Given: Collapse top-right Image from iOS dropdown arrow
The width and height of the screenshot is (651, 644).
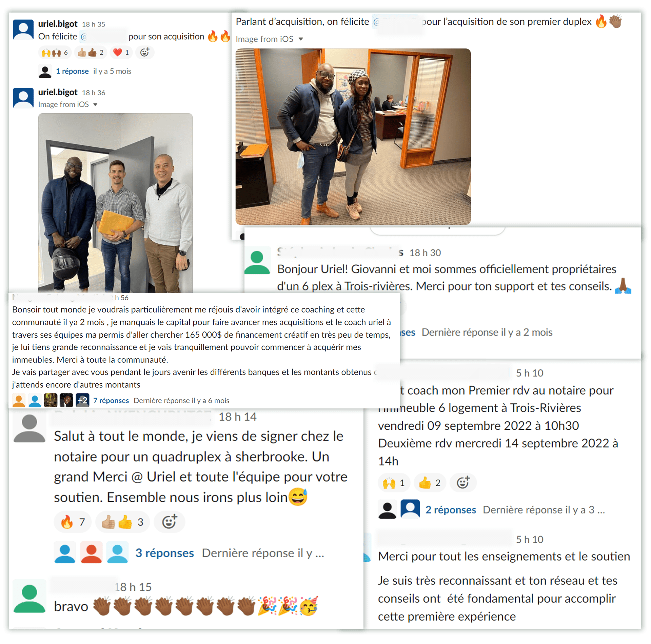Looking at the screenshot, I should tap(300, 39).
